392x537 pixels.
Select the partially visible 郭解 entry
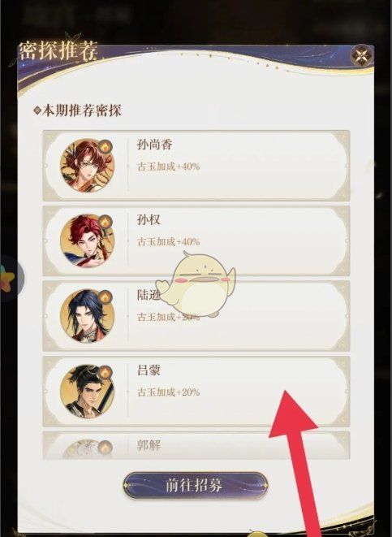tap(196, 445)
